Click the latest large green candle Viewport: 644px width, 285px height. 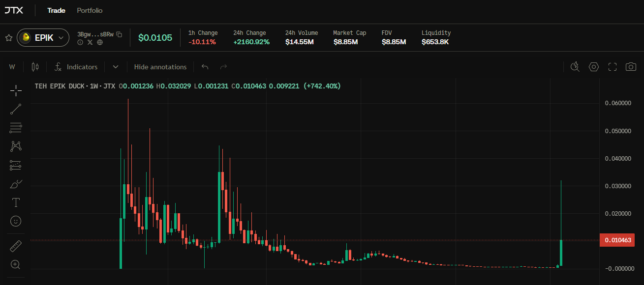click(561, 253)
